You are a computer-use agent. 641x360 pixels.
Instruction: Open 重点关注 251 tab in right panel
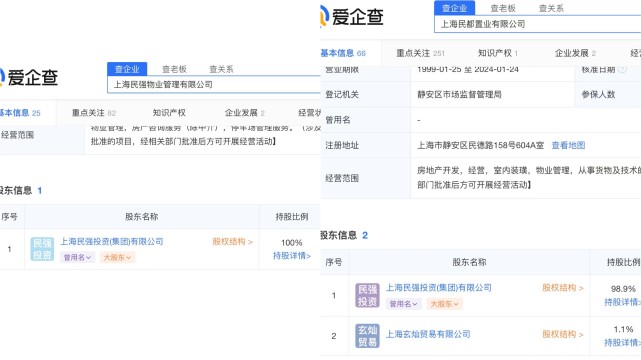pos(420,53)
